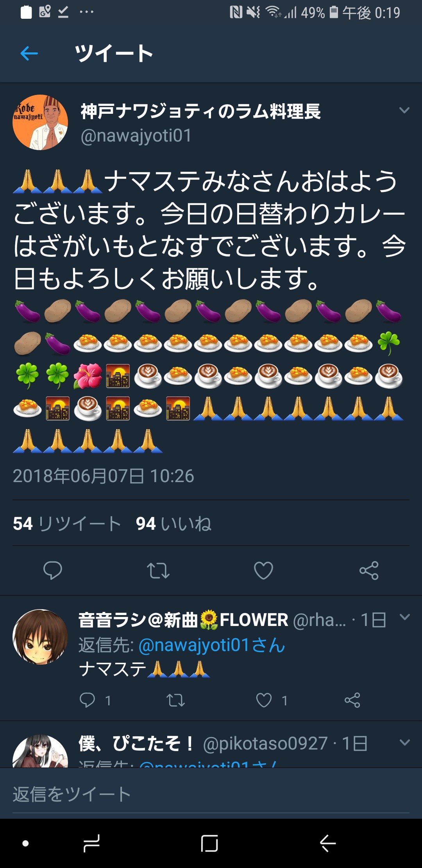This screenshot has width=422, height=868.
Task: Share the main tweet
Action: [x=369, y=570]
